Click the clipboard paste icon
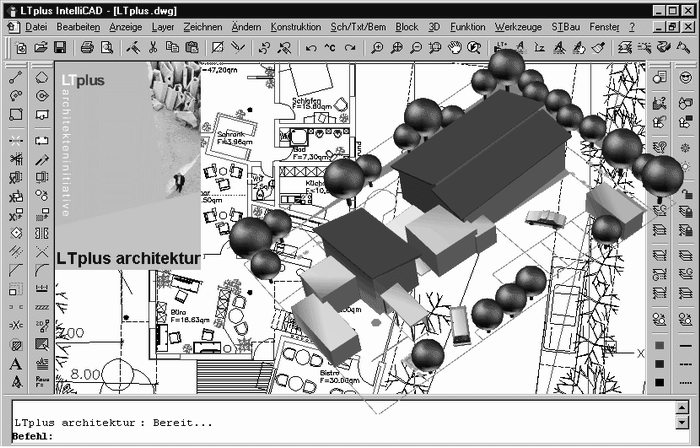Screen dimensions: 700x448 tap(192, 47)
